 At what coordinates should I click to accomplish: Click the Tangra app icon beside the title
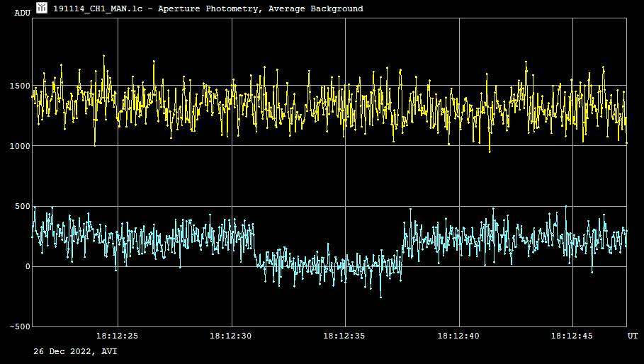tap(42, 8)
